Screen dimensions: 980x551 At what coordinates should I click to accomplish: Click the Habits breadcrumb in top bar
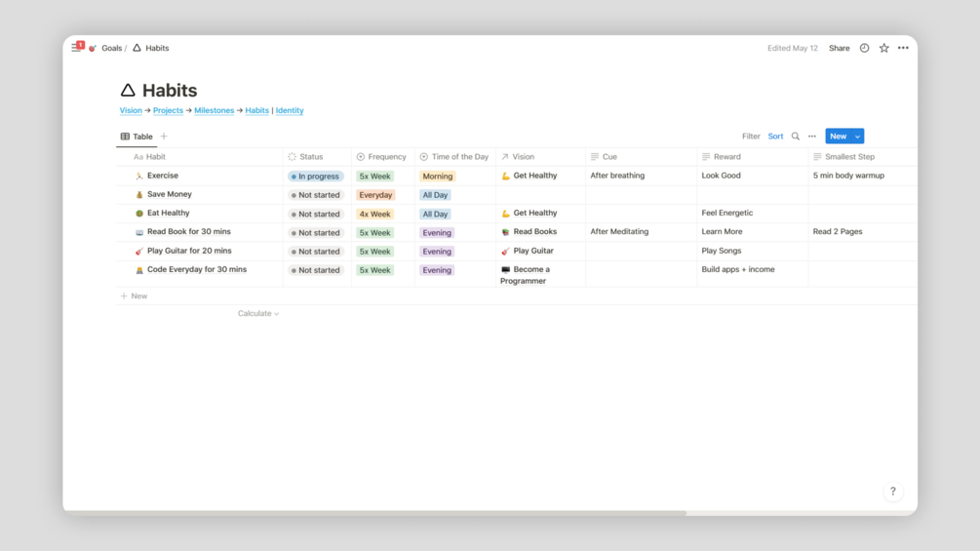[157, 48]
